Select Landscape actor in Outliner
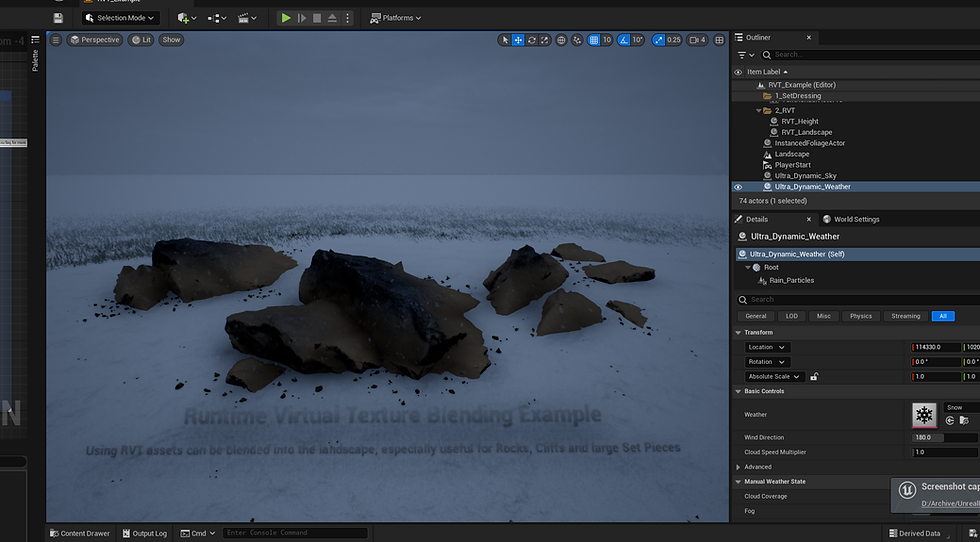The width and height of the screenshot is (980, 542). (x=792, y=154)
